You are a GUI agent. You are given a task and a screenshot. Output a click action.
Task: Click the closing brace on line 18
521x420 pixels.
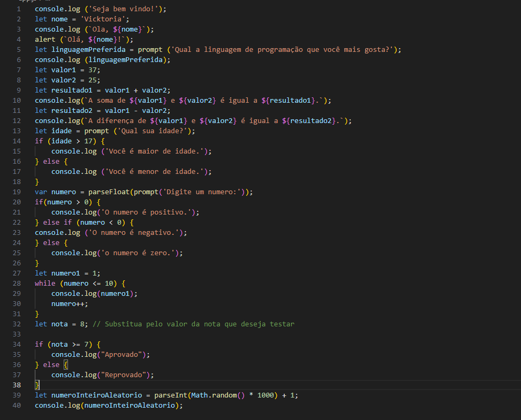[x=37, y=182]
